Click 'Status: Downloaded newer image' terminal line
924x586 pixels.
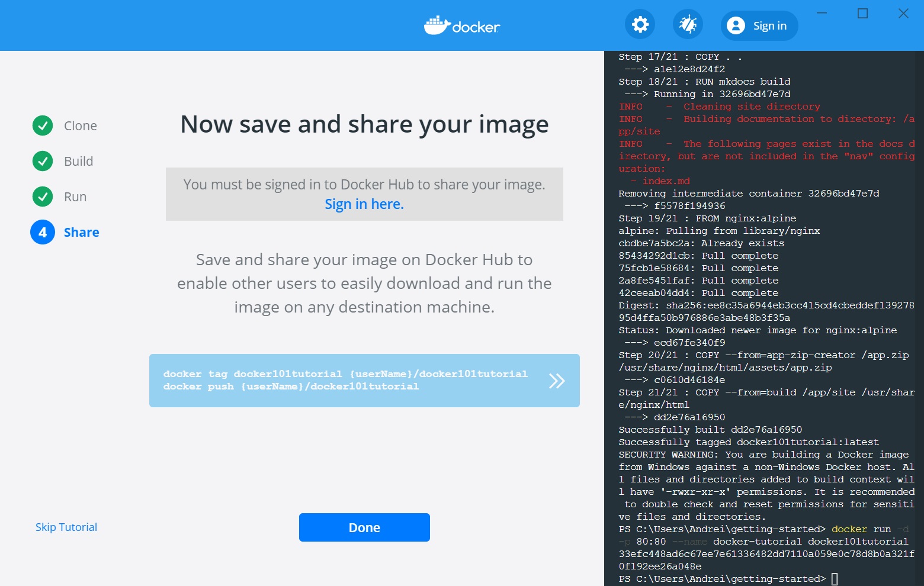(758, 330)
